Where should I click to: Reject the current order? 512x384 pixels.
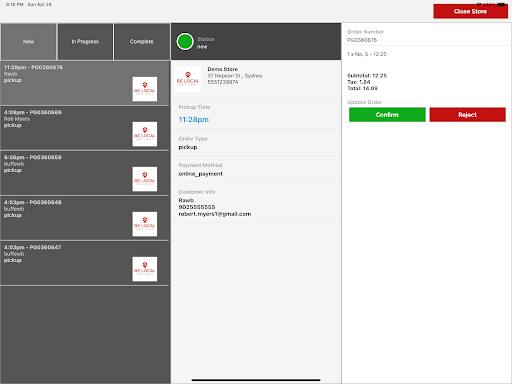467,115
